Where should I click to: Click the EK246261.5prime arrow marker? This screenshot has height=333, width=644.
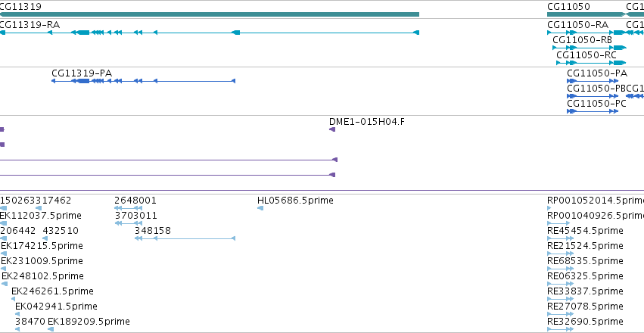pyautogui.click(x=13, y=299)
